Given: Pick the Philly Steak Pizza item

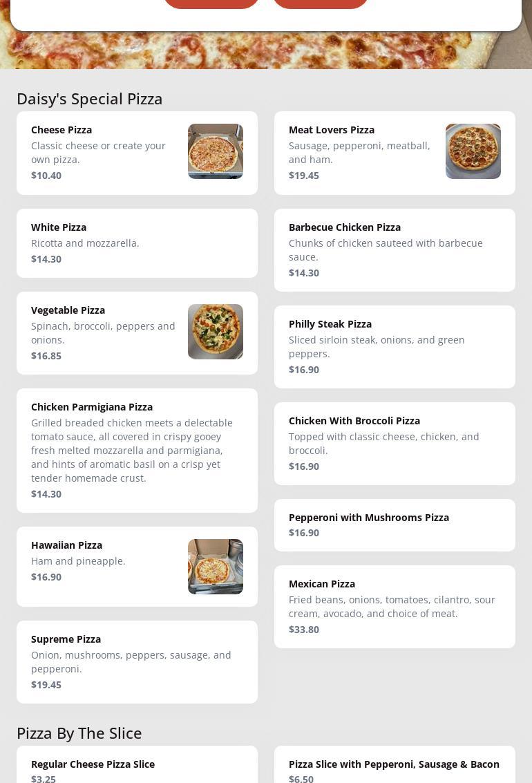Looking at the screenshot, I should pyautogui.click(x=395, y=346).
